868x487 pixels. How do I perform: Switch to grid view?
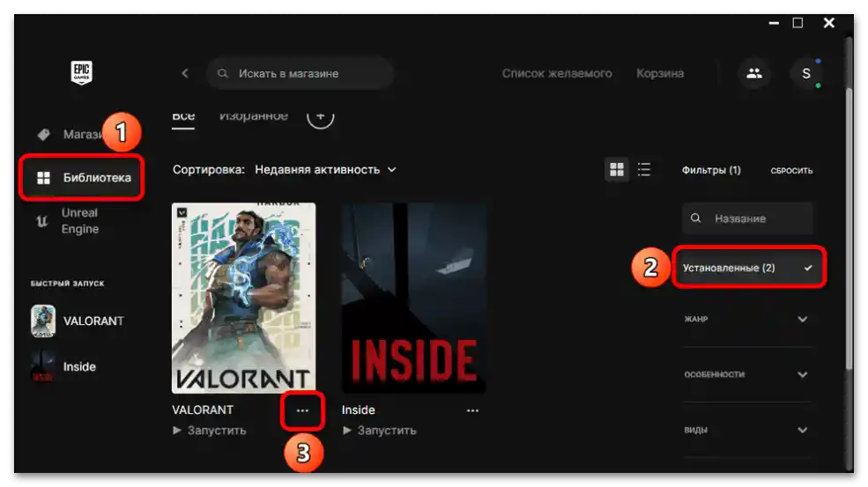tap(617, 169)
